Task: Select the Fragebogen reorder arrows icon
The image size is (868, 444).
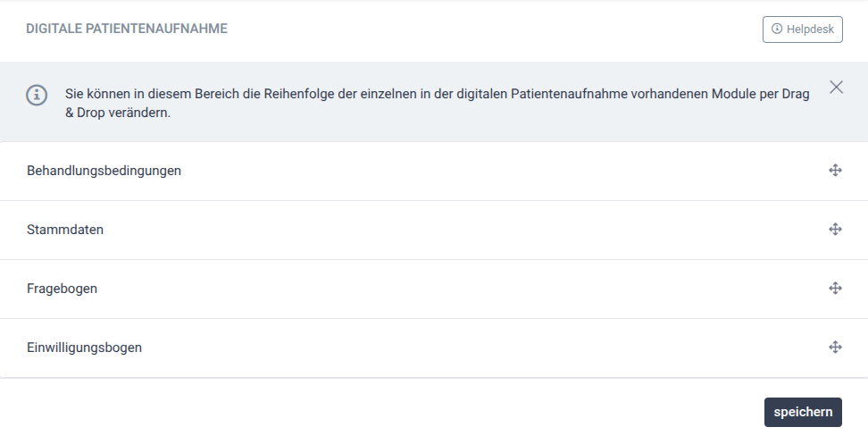Action: click(835, 289)
